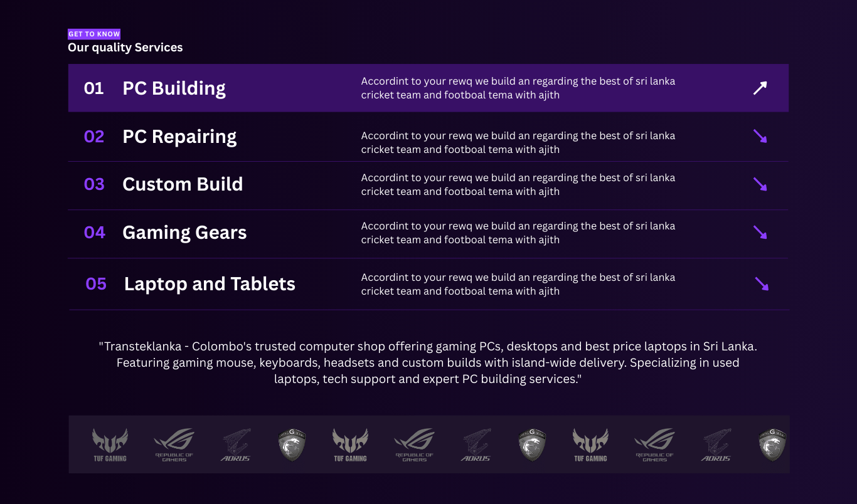Click the first Aorus logo

(x=235, y=445)
